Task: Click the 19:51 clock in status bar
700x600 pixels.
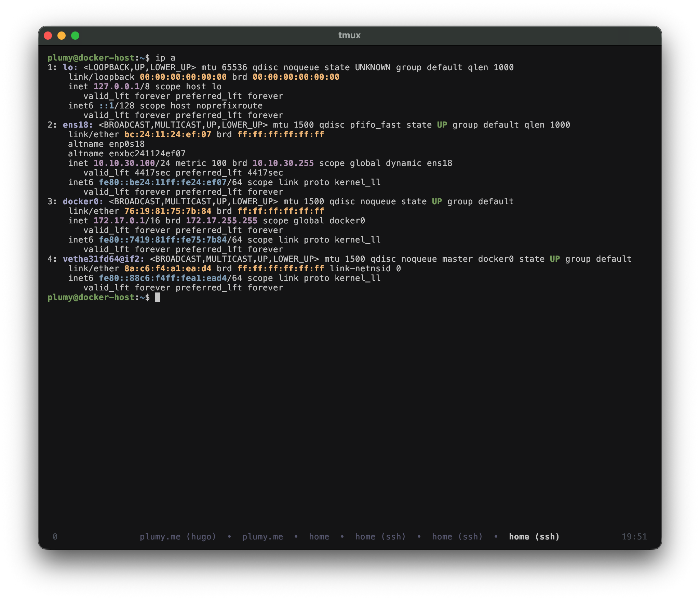Action: click(x=634, y=536)
